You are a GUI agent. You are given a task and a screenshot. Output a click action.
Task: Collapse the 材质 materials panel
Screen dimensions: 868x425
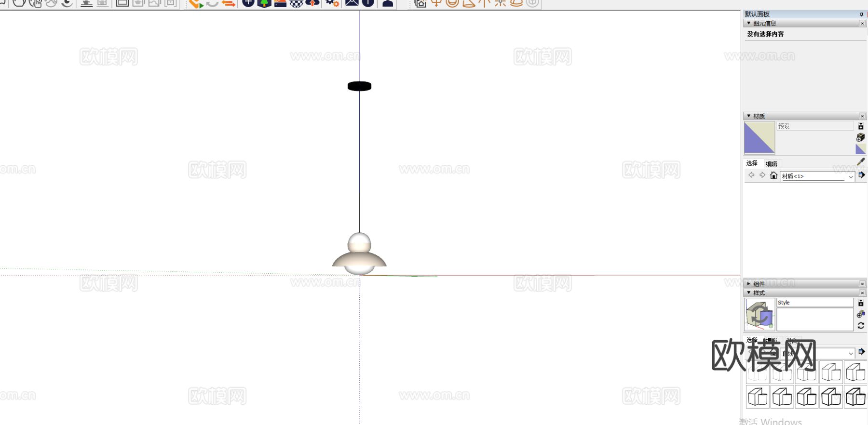tap(749, 116)
